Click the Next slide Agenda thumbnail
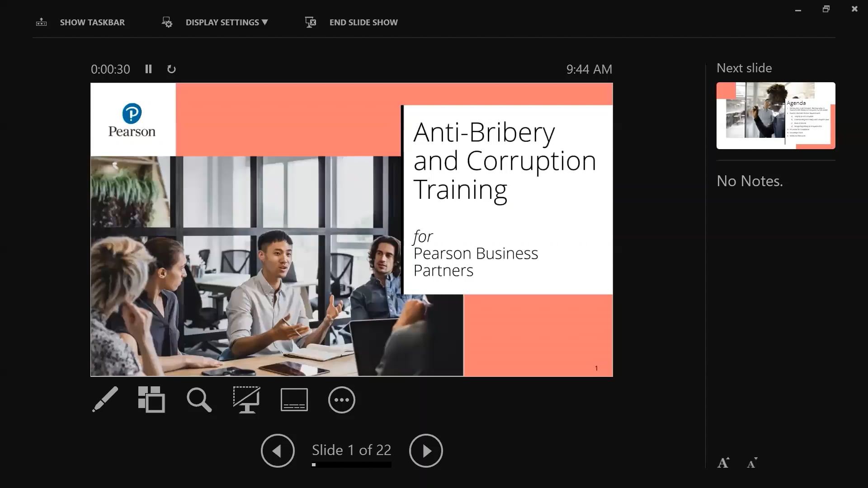Screen dimensions: 868x488 tap(776, 116)
